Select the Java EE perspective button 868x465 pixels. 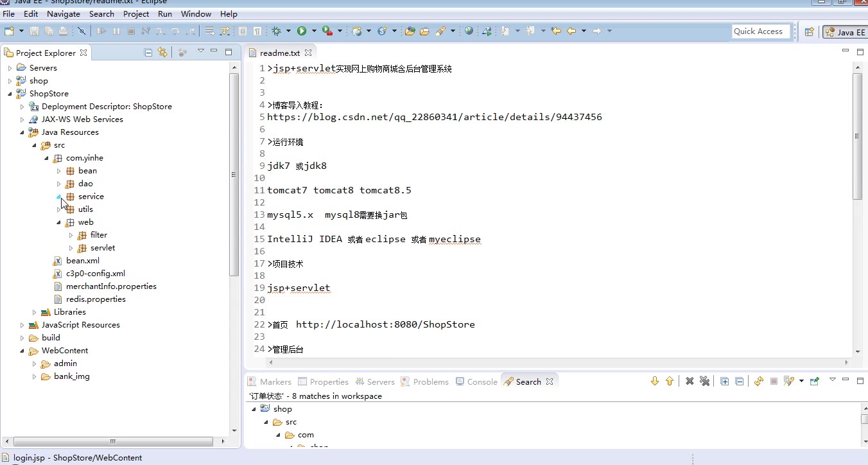[846, 31]
